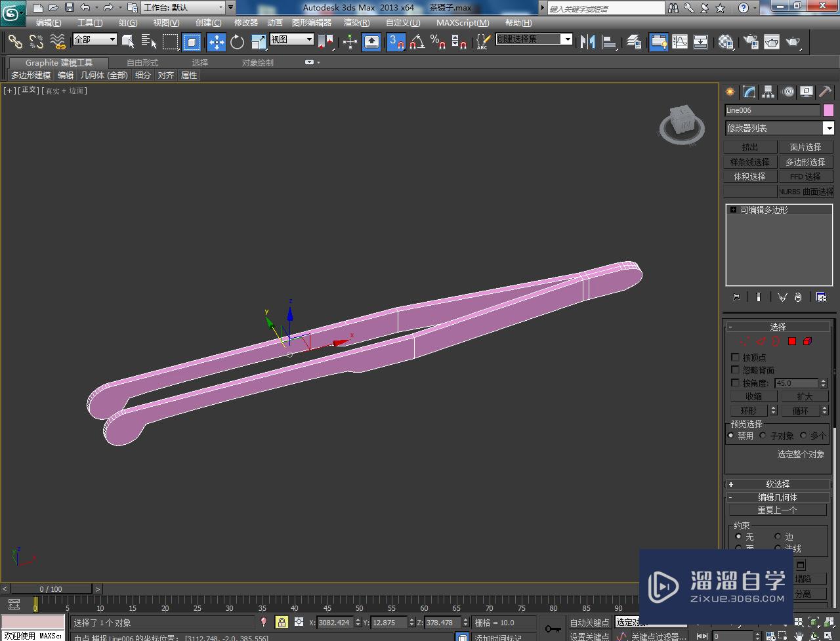
Task: Click the Bind to Space Warp icon
Action: click(x=58, y=42)
